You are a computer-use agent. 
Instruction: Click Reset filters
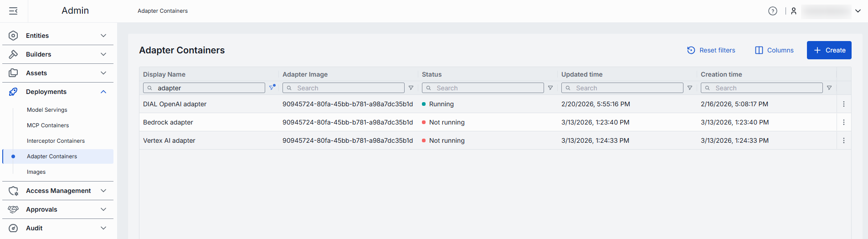[x=711, y=50]
